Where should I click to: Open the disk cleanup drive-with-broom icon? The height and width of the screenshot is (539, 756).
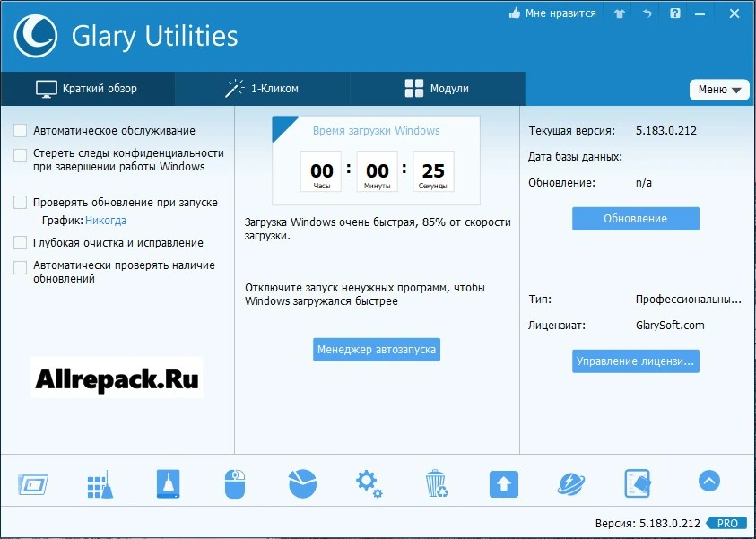pos(169,483)
